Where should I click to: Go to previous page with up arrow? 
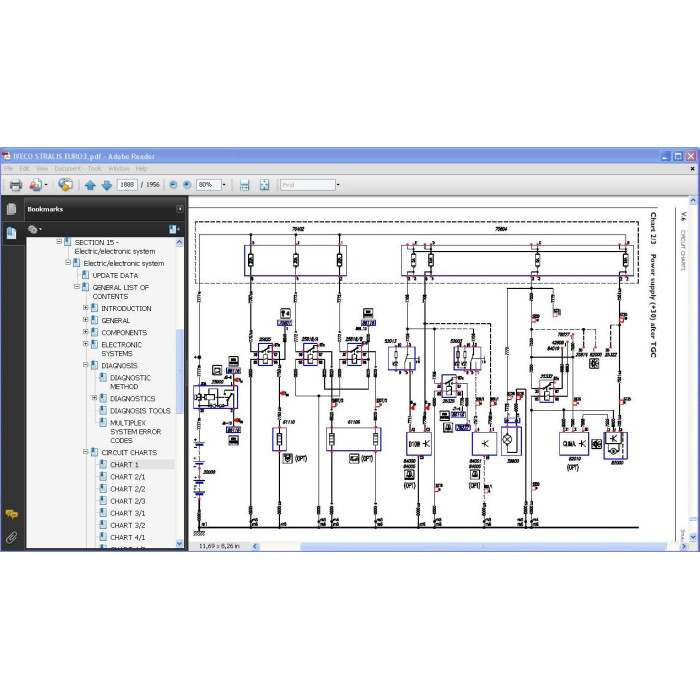click(x=90, y=185)
